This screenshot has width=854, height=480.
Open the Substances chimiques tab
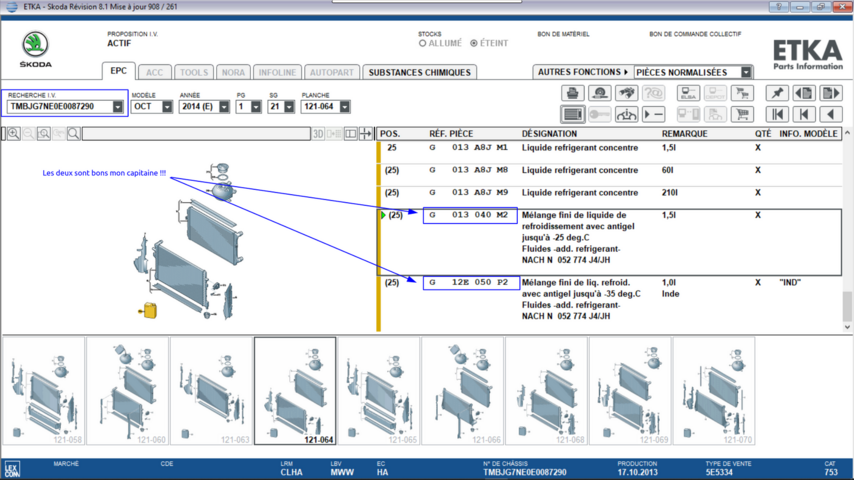pyautogui.click(x=419, y=72)
